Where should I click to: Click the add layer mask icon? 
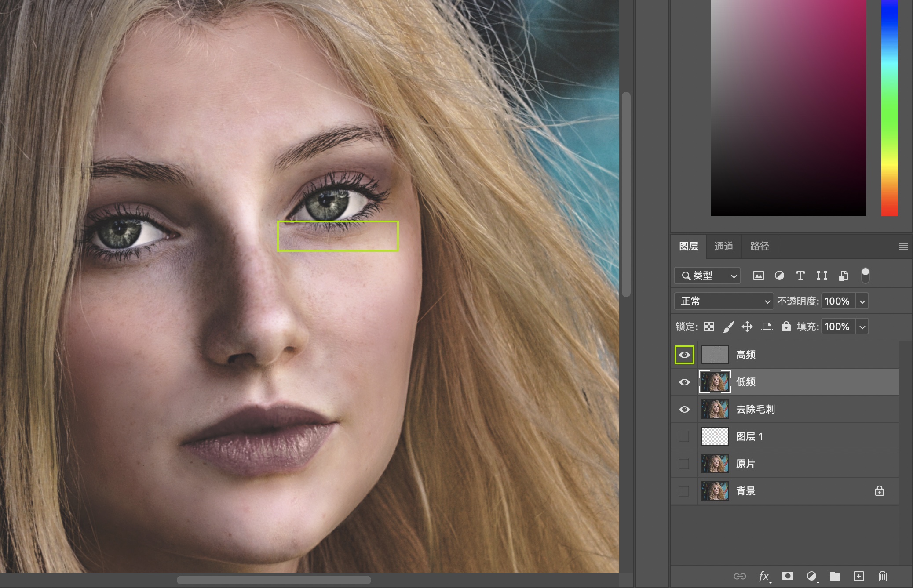point(788,576)
